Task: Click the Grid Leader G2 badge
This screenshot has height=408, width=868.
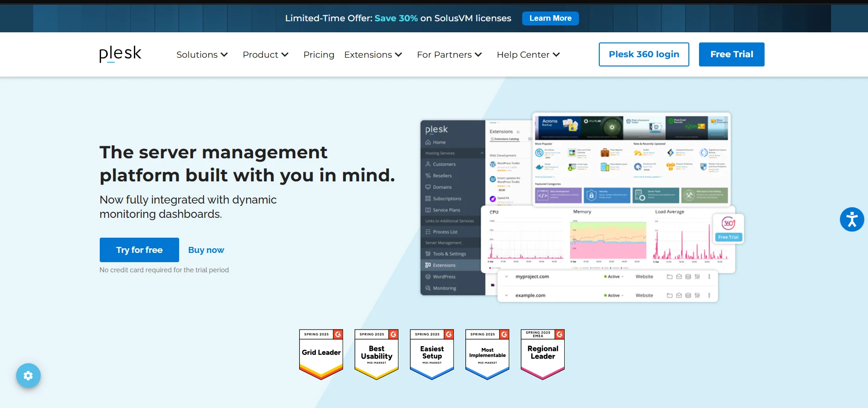Action: click(x=321, y=354)
